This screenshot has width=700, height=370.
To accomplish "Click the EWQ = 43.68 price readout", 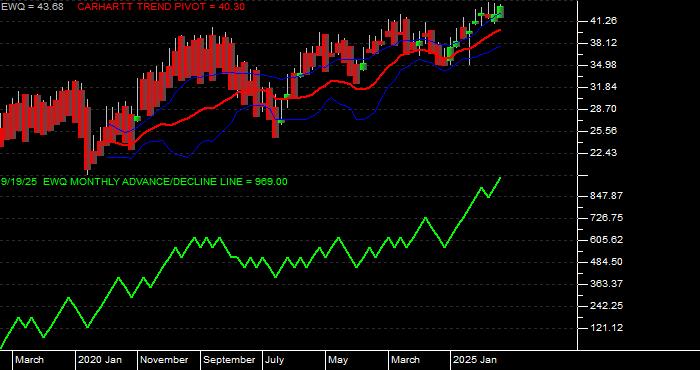I will pyautogui.click(x=32, y=7).
